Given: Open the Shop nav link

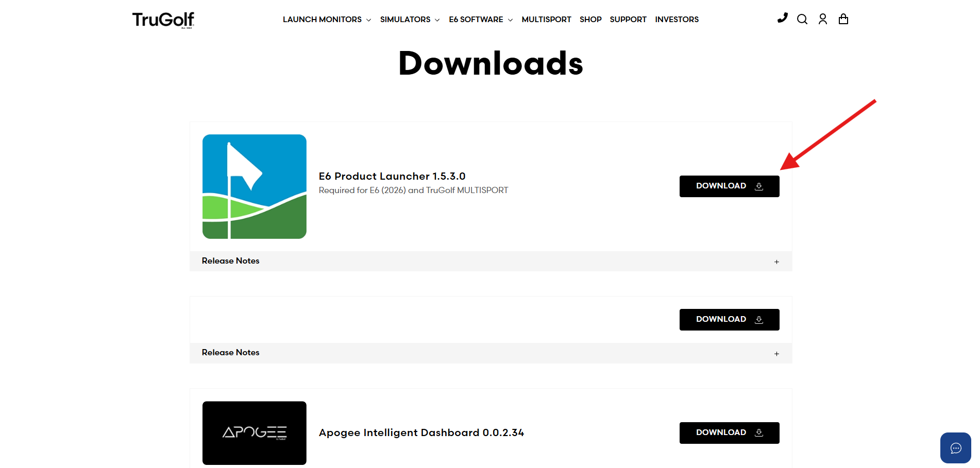Looking at the screenshot, I should point(590,20).
